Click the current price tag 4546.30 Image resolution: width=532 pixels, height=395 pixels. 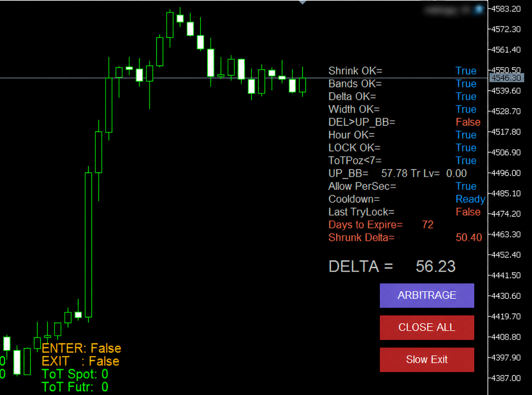pyautogui.click(x=506, y=78)
